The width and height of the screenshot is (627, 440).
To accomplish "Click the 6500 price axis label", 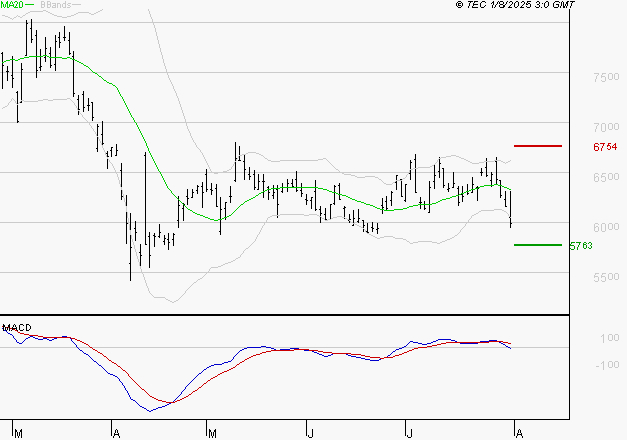I will pyautogui.click(x=606, y=177).
